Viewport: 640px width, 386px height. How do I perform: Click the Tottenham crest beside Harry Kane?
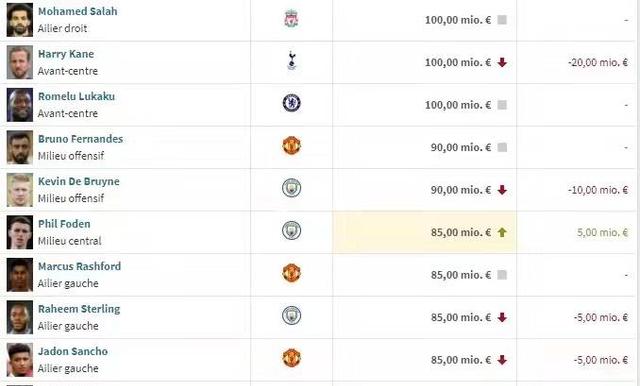click(x=291, y=61)
